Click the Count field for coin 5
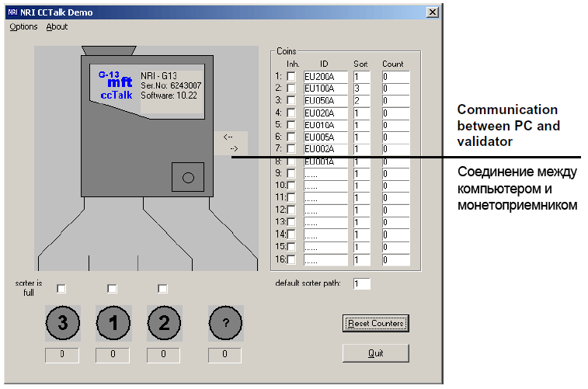This screenshot has width=588, height=389. click(395, 125)
